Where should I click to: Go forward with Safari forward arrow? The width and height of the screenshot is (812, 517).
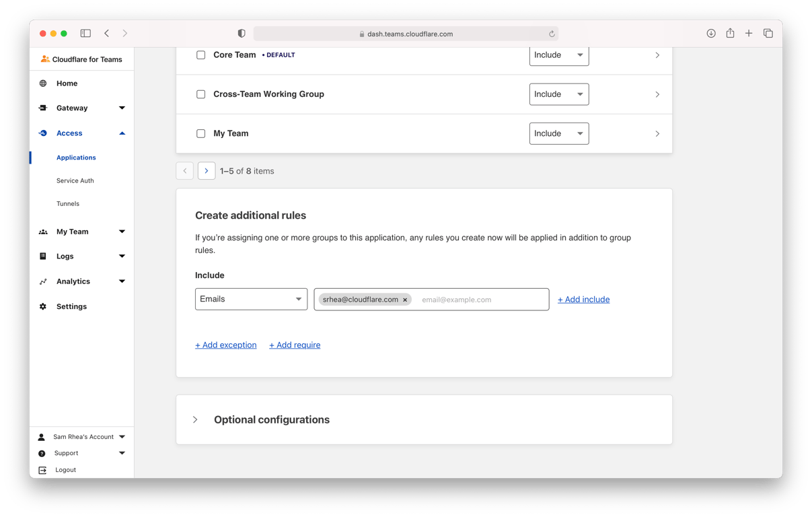[x=125, y=33]
